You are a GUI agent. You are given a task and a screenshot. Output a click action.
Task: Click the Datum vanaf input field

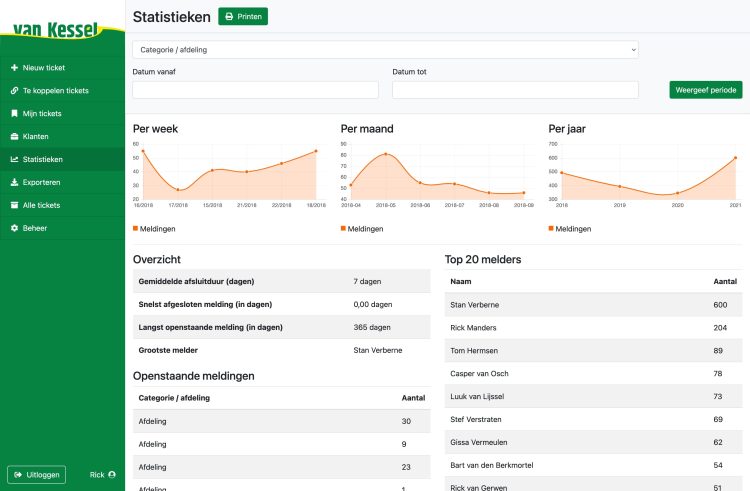tap(255, 90)
